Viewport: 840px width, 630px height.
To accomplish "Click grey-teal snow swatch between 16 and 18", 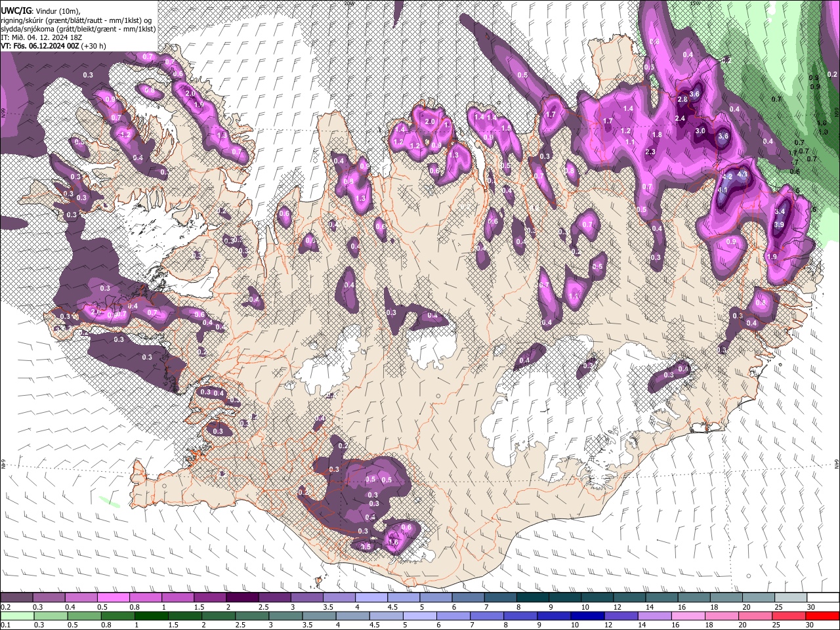I will click(x=695, y=598).
